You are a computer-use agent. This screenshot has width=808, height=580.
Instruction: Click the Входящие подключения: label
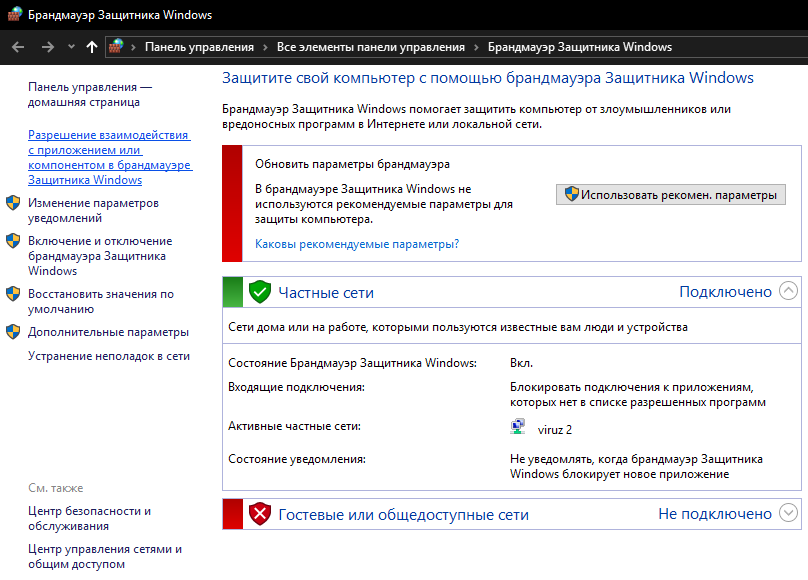tap(296, 387)
